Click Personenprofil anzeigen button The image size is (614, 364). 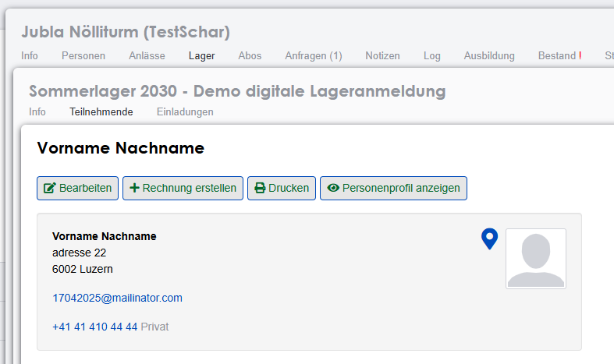tap(393, 189)
